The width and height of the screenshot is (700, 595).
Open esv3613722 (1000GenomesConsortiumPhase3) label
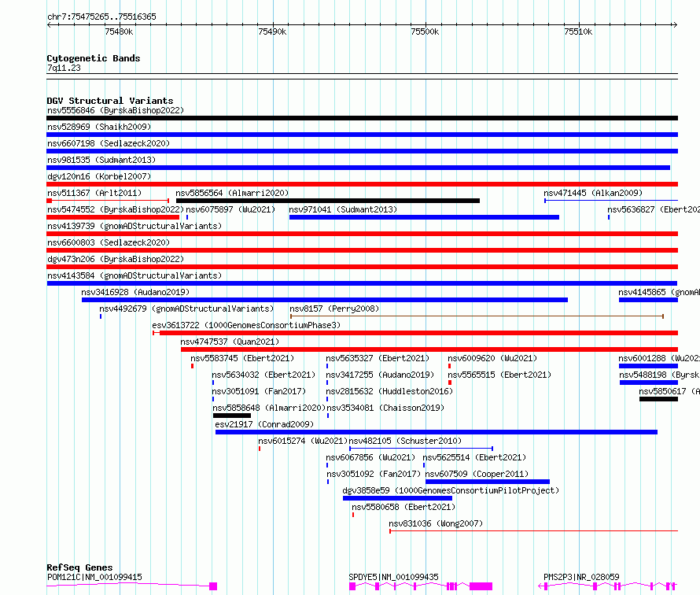pyautogui.click(x=246, y=325)
